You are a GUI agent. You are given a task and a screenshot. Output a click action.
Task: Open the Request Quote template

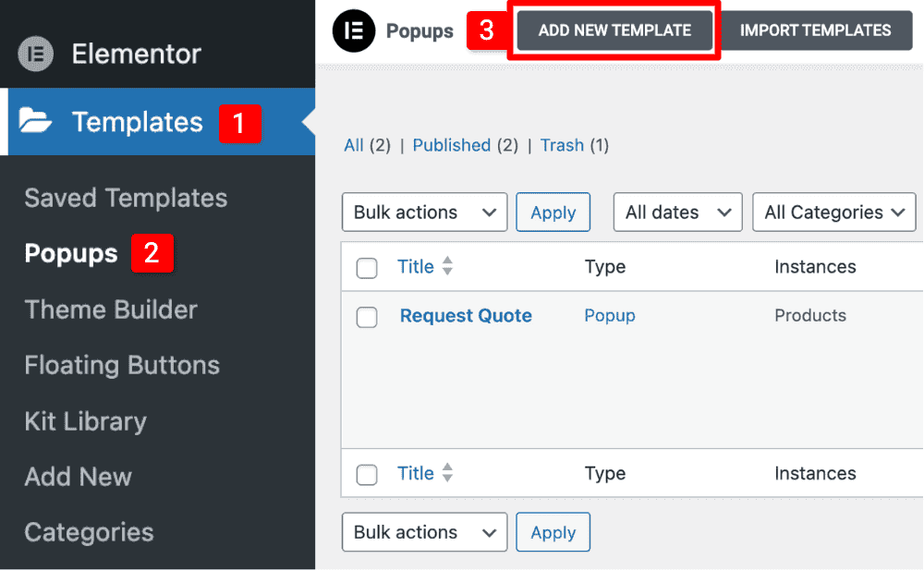click(466, 316)
